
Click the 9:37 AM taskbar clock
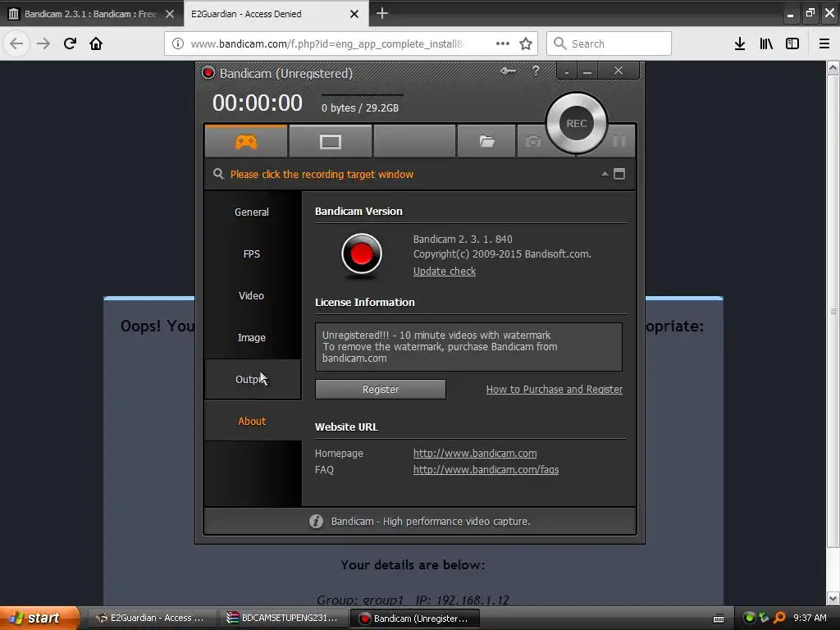[x=810, y=618]
